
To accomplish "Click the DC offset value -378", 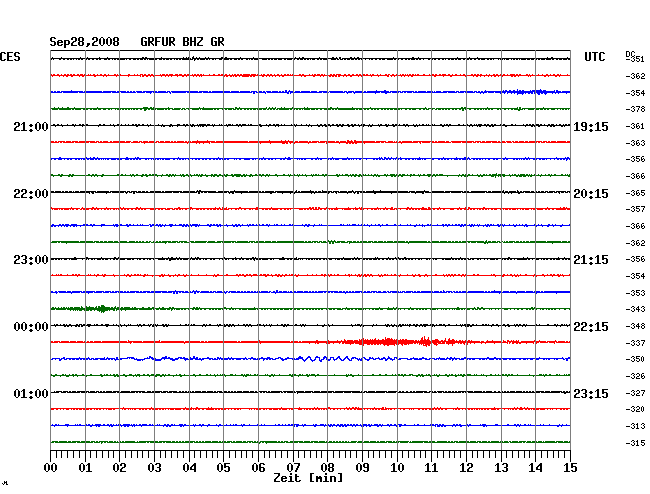I will pos(635,109).
